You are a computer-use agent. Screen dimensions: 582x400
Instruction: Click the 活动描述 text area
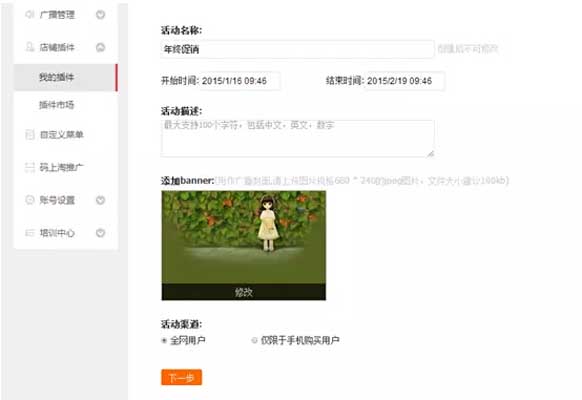pos(297,138)
